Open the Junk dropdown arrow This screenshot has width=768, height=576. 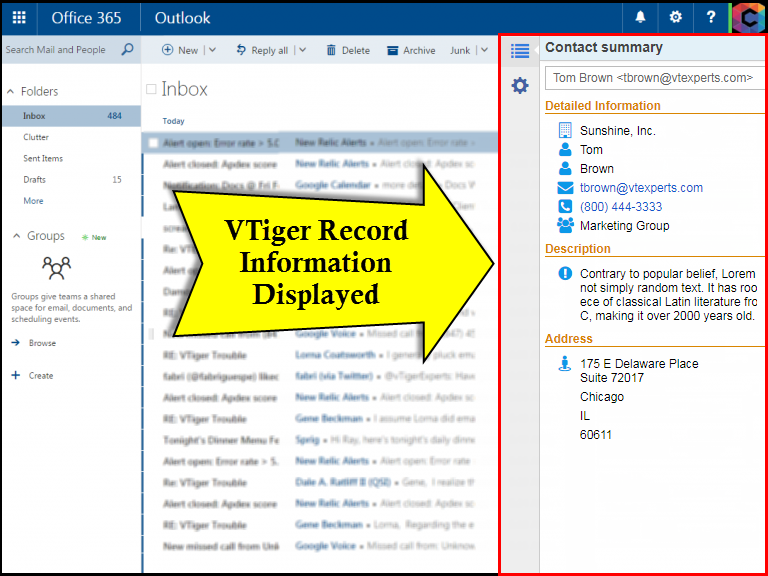click(484, 50)
